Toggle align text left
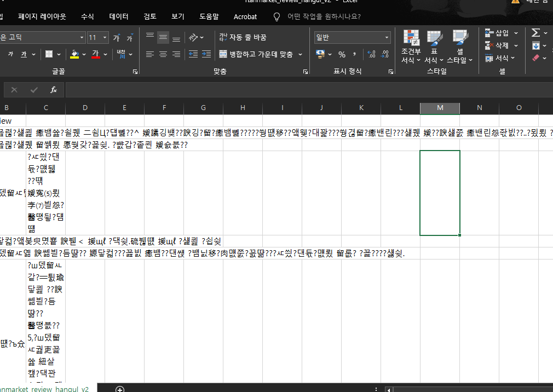 pyautogui.click(x=150, y=54)
